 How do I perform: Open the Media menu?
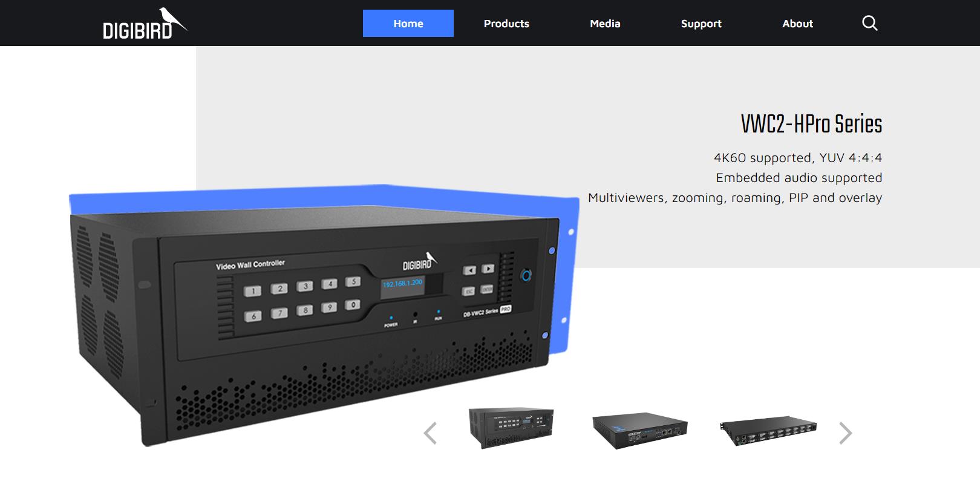605,24
